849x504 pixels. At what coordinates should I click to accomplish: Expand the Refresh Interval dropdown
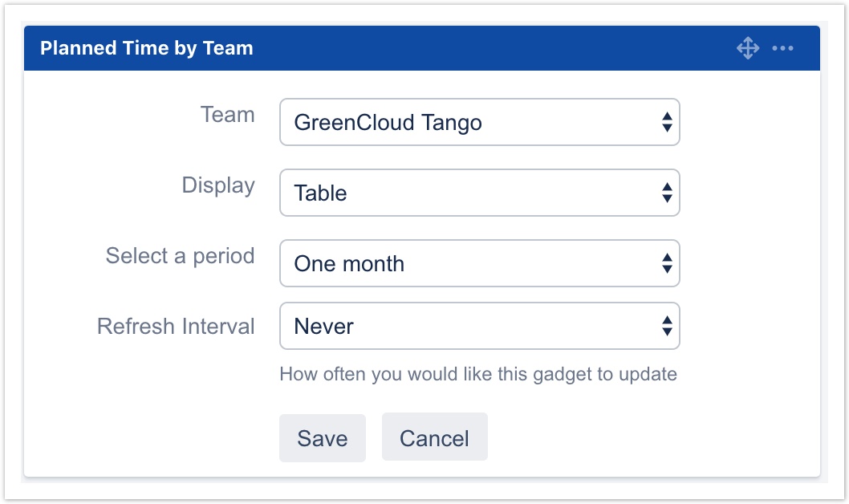(479, 326)
